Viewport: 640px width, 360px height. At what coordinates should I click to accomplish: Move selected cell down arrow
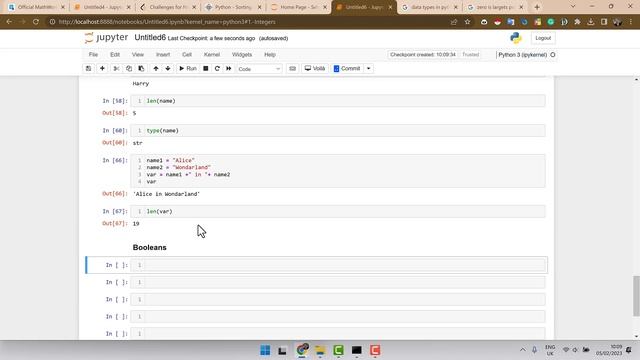point(168,69)
